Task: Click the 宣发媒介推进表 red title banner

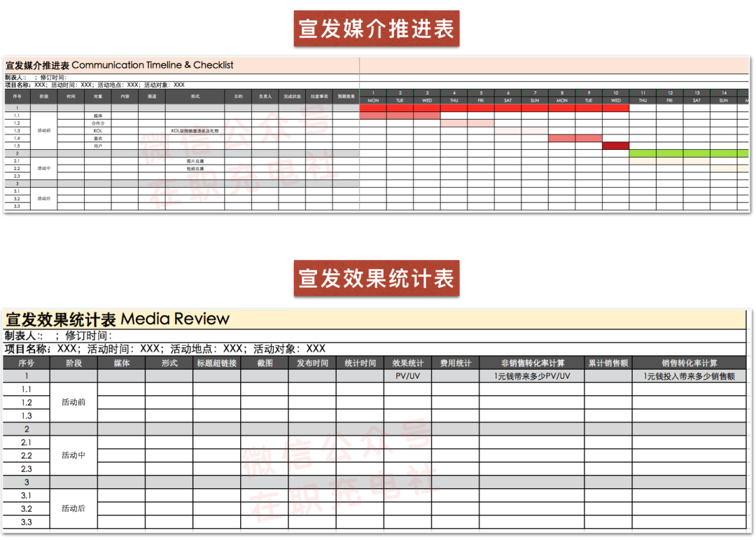Action: [x=376, y=29]
